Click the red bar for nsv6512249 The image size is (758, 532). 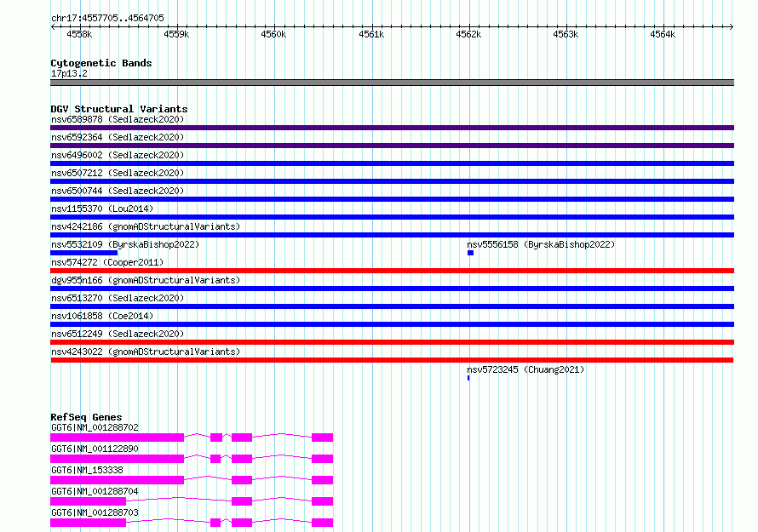tap(392, 342)
